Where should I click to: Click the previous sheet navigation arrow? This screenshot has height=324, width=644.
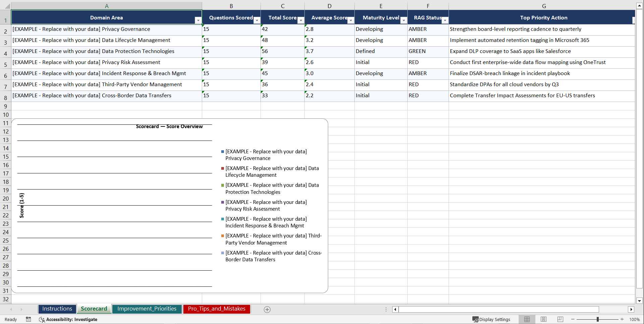(x=11, y=309)
